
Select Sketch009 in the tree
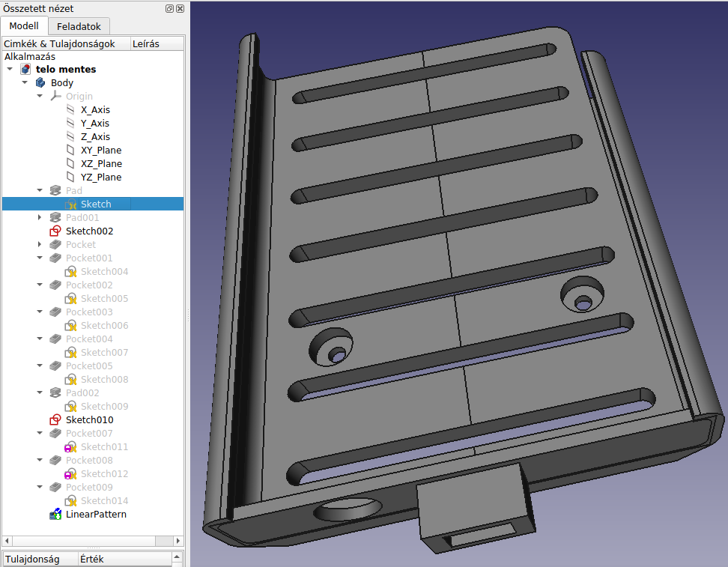point(104,406)
